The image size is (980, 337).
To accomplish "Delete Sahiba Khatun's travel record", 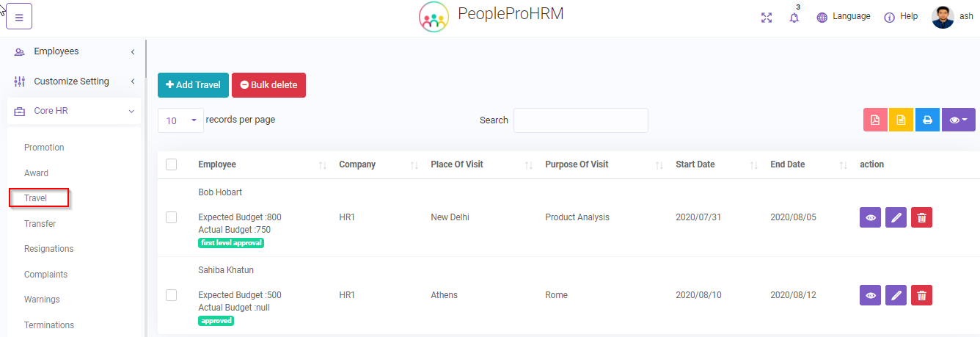I will click(x=921, y=295).
